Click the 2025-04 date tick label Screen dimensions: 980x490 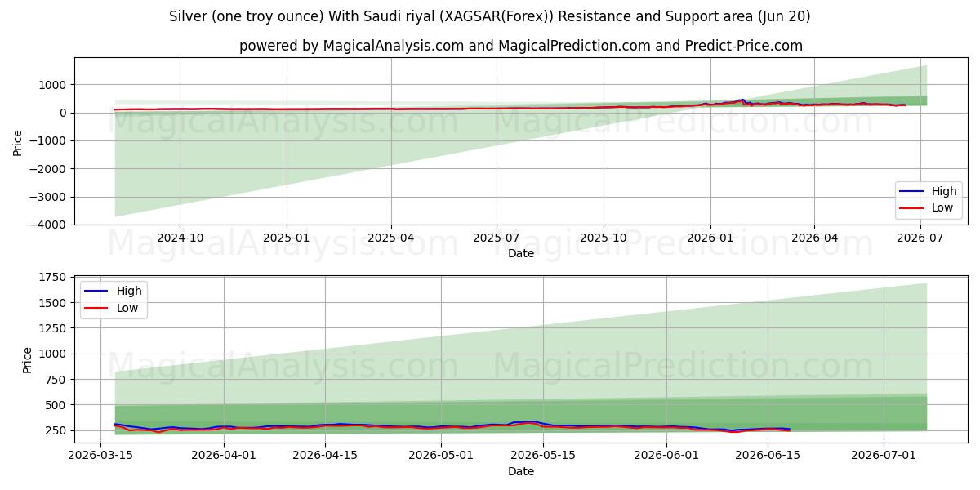(391, 237)
